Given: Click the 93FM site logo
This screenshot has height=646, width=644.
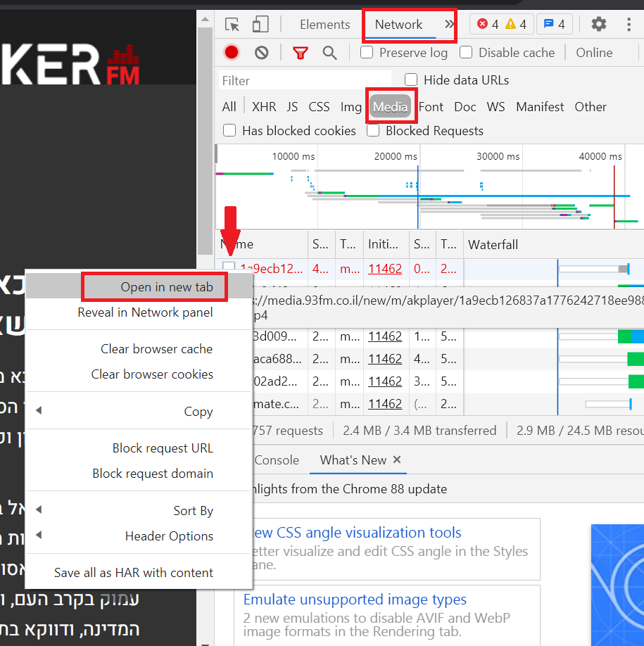Looking at the screenshot, I should tap(70, 64).
